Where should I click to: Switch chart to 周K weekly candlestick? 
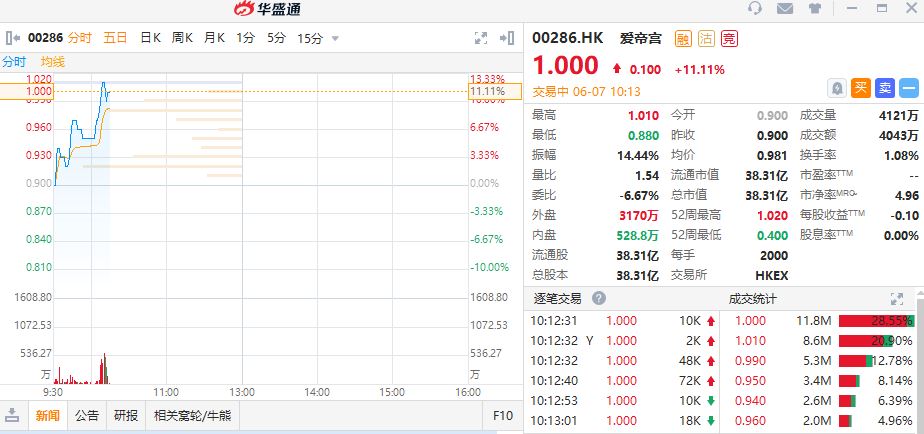(x=182, y=38)
